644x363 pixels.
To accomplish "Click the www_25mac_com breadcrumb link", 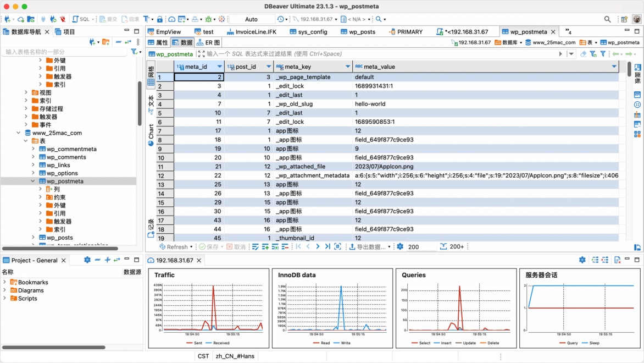I will point(551,42).
